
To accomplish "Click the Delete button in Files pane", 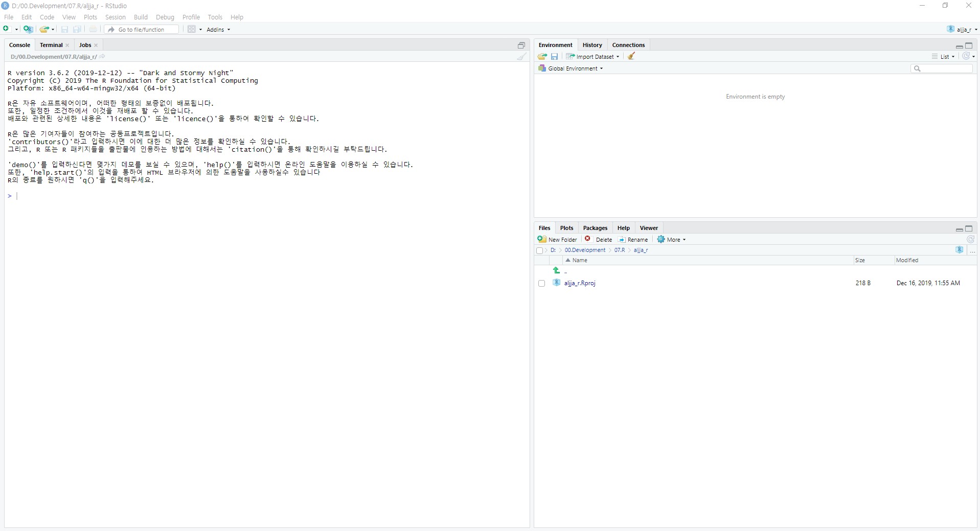I will click(x=598, y=239).
